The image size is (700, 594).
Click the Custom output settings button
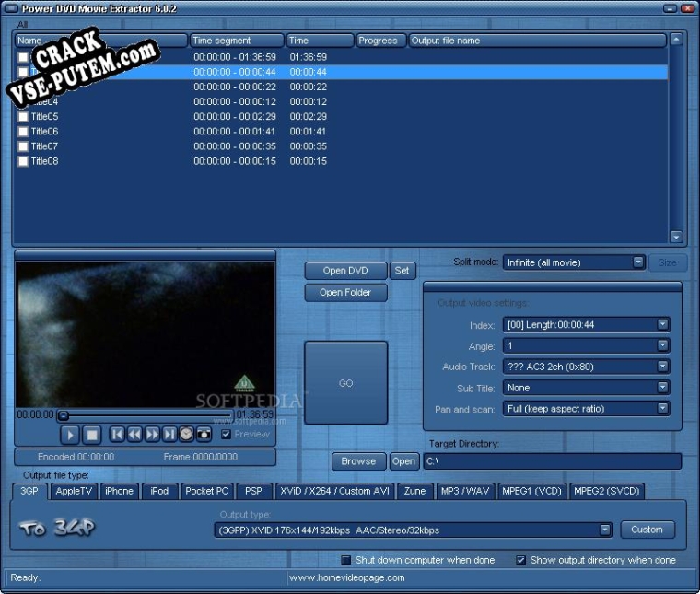click(647, 530)
